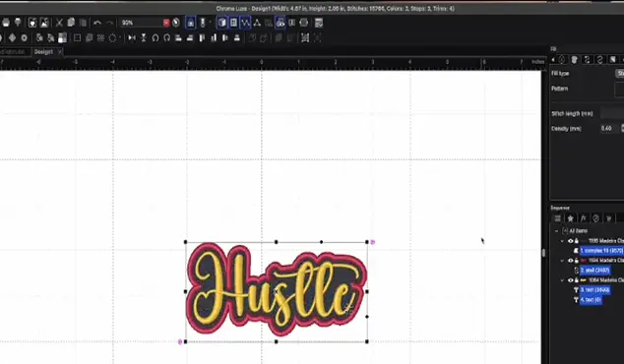Click the mirror vertically icon
This screenshot has height=364, width=624.
coord(144,37)
